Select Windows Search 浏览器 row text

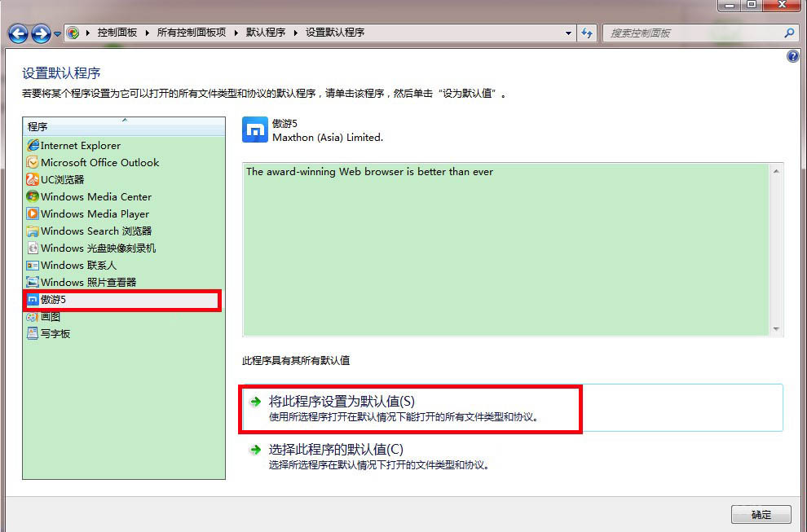[x=96, y=231]
